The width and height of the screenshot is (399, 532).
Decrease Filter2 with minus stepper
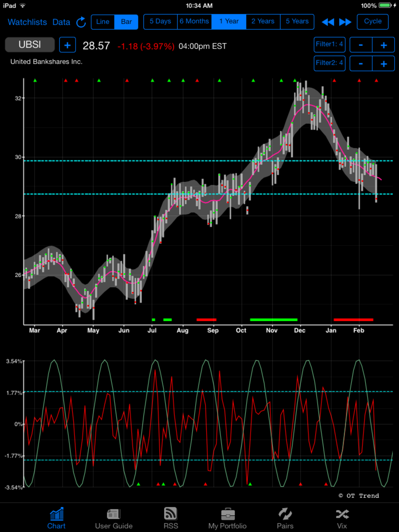coord(361,63)
